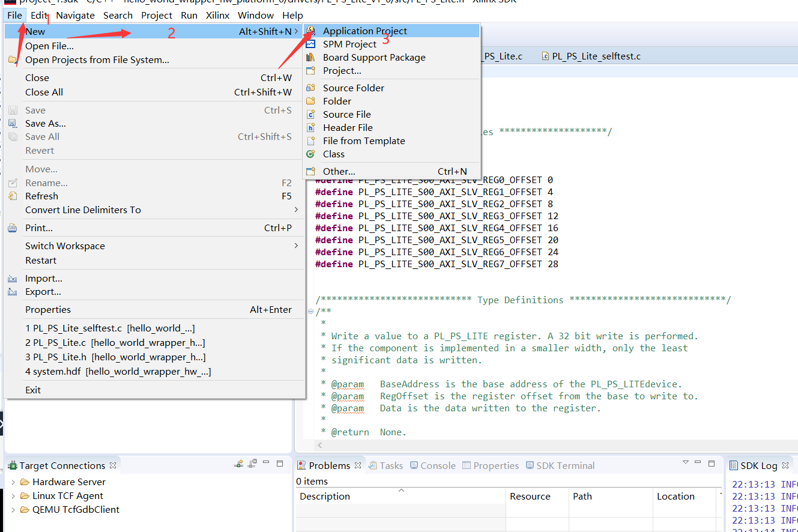Close the SDK Log view tab
The height and width of the screenshot is (532, 798).
(785, 465)
